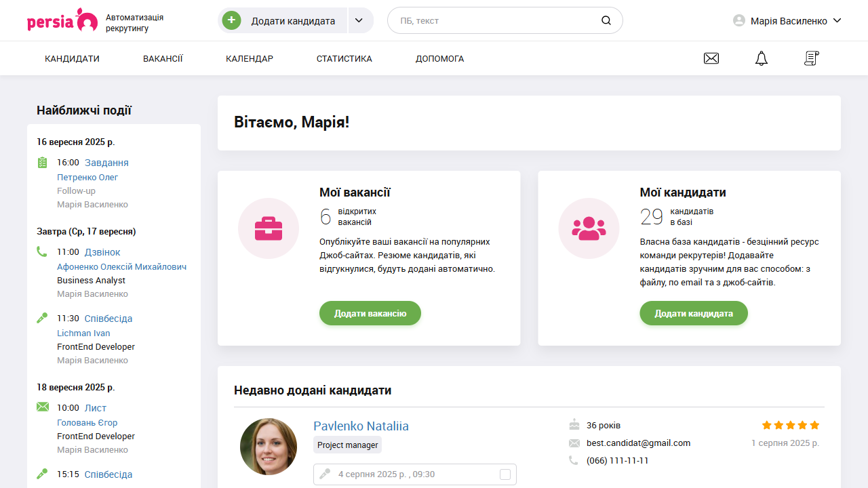The width and height of the screenshot is (868, 488).
Task: Open the activity log scroll icon
Action: click(811, 58)
